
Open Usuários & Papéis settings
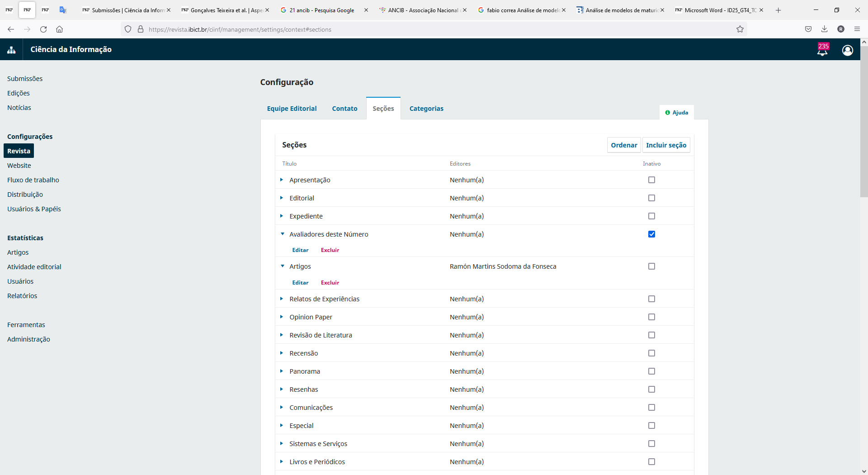coord(34,209)
